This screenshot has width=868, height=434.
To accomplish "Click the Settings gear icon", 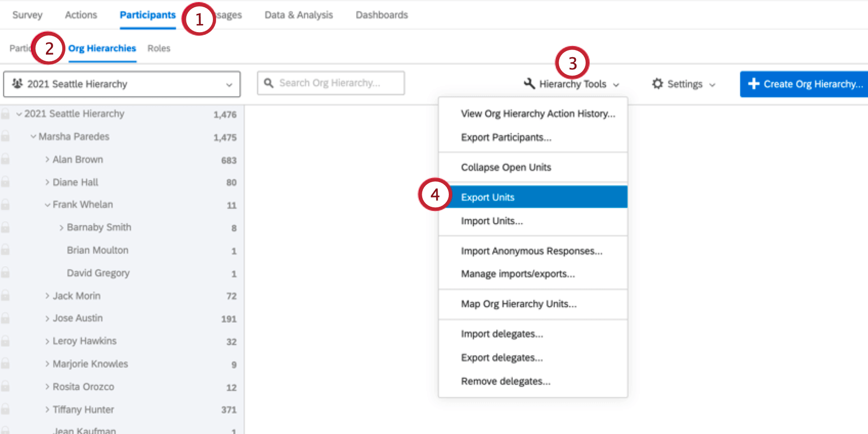I will click(658, 84).
